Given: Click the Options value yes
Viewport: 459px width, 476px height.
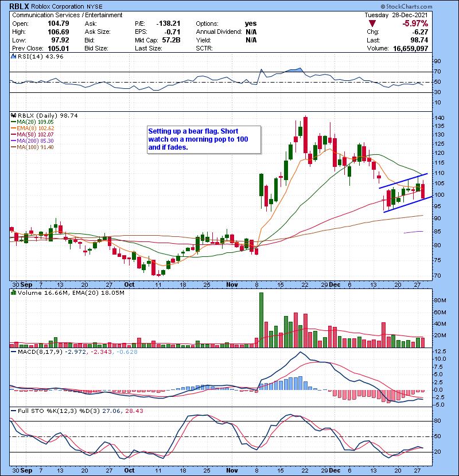Looking at the screenshot, I should [251, 24].
